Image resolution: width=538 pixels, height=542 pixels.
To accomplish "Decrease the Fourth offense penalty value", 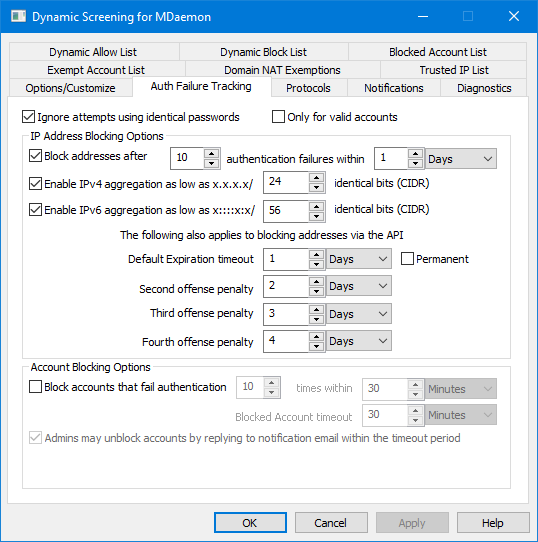I will (316, 346).
